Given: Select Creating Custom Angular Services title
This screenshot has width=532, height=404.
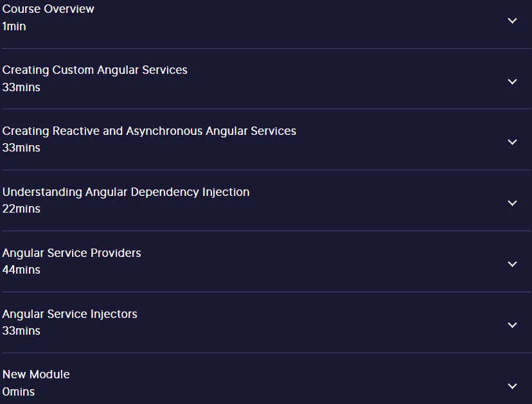Looking at the screenshot, I should coord(94,70).
